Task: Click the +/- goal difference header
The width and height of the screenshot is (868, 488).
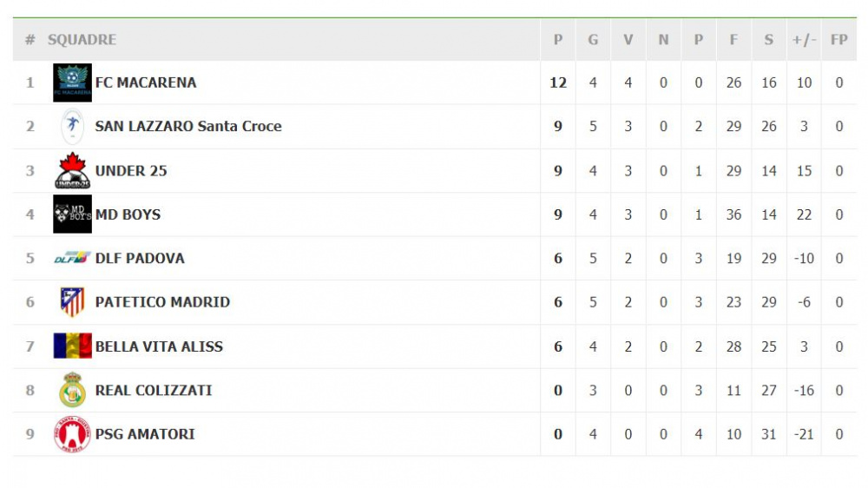Action: point(804,40)
